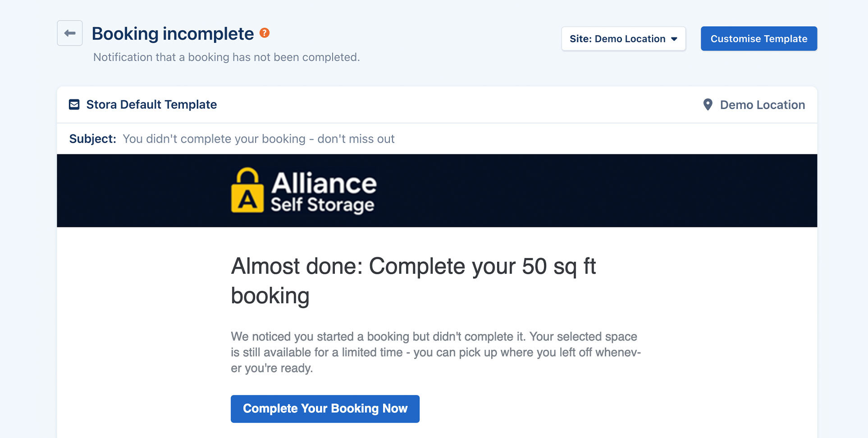The height and width of the screenshot is (438, 868).
Task: Select the email subject line text
Action: click(x=258, y=138)
